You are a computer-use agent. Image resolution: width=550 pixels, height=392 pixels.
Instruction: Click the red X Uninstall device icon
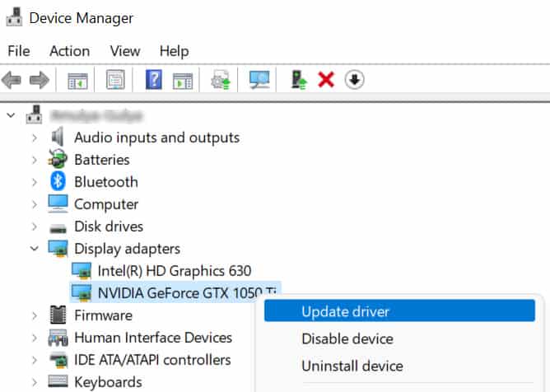click(326, 80)
